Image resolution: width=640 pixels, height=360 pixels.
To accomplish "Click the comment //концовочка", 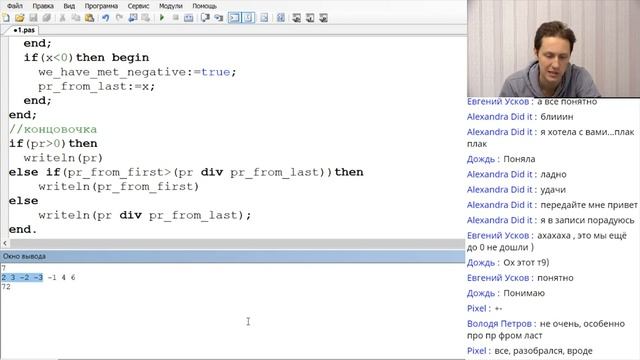I will pyautogui.click(x=53, y=129).
